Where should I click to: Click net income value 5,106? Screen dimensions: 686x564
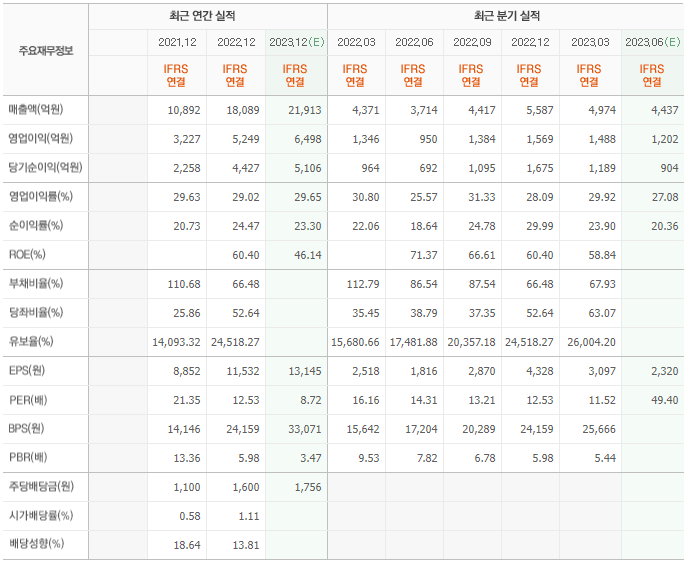tap(308, 168)
